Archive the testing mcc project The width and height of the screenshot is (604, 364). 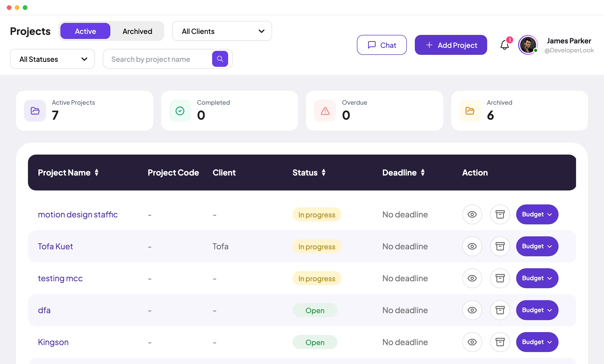coord(500,278)
